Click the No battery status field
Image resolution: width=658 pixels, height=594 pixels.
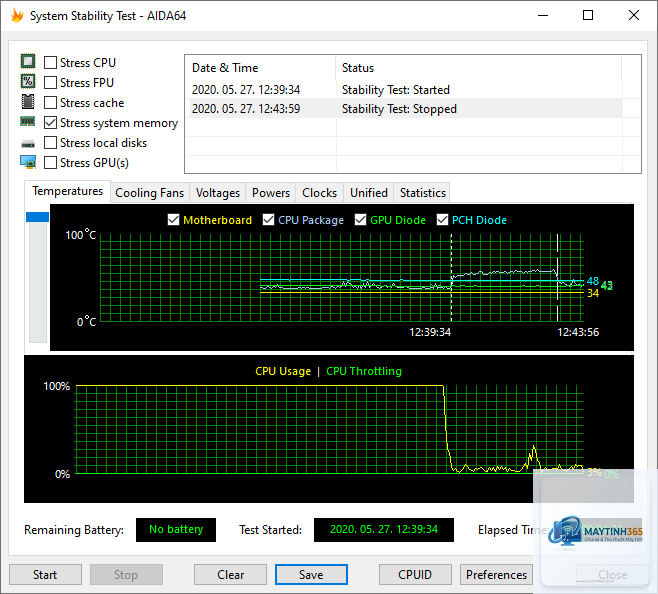pos(176,529)
